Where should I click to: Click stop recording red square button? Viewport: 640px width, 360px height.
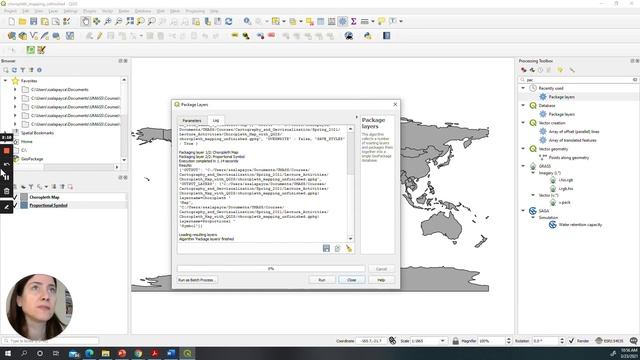pos(6,151)
